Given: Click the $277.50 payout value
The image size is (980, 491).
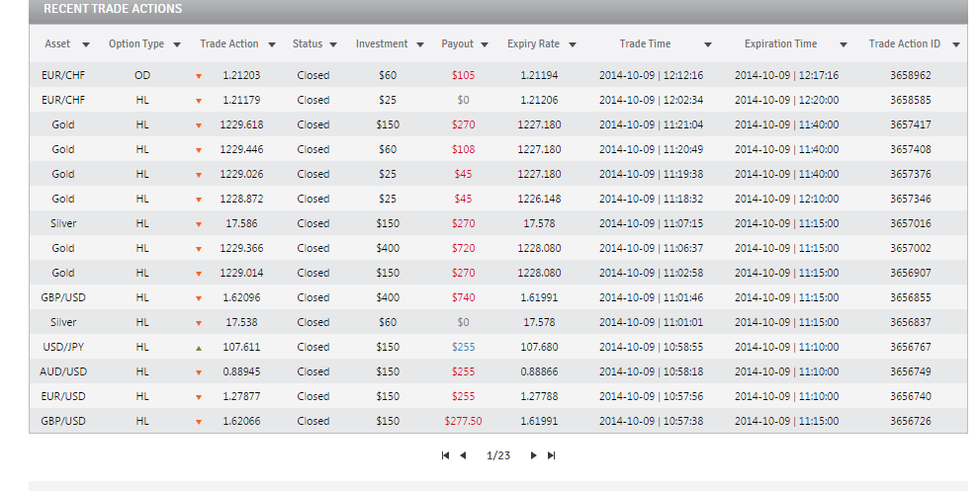Looking at the screenshot, I should [463, 421].
